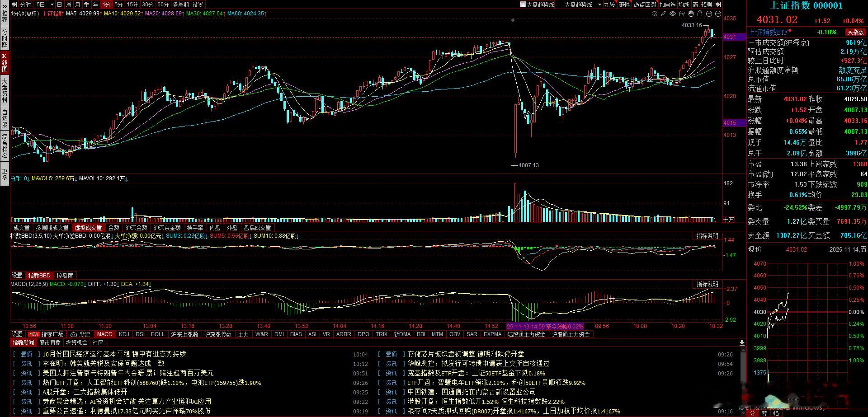This screenshot has width=868, height=417.
Task: Select the 换手率 turnover tab
Action: (195, 228)
